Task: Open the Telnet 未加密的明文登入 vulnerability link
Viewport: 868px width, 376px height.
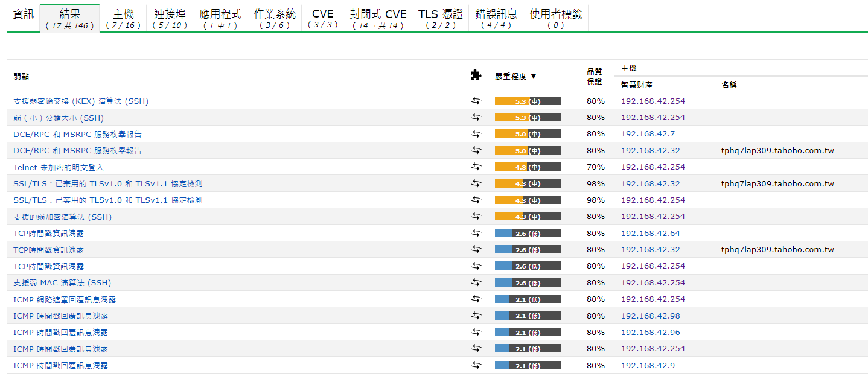Action: 59,167
